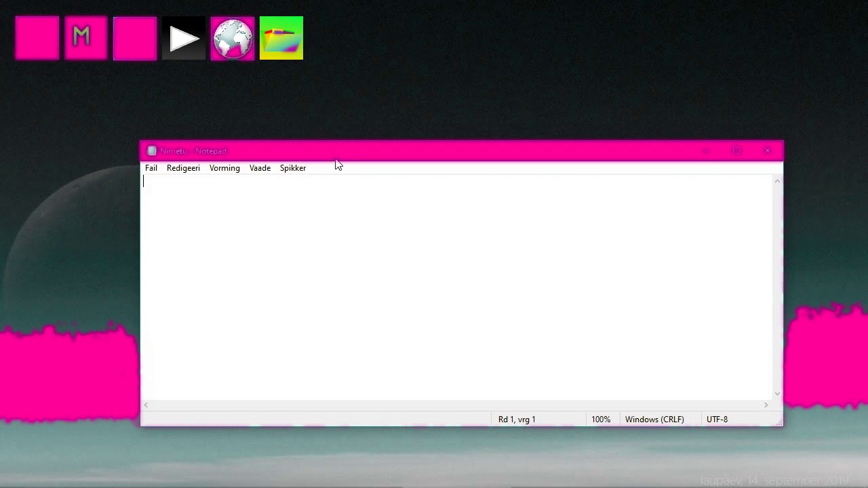Click the 'Rd 1, vrg 1' status entry
This screenshot has height=488, width=868.
(x=517, y=420)
